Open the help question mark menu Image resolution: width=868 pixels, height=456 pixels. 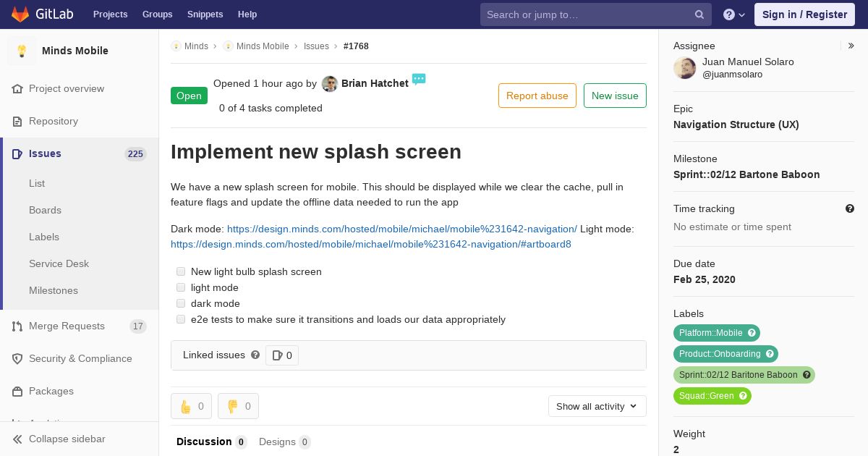click(734, 14)
